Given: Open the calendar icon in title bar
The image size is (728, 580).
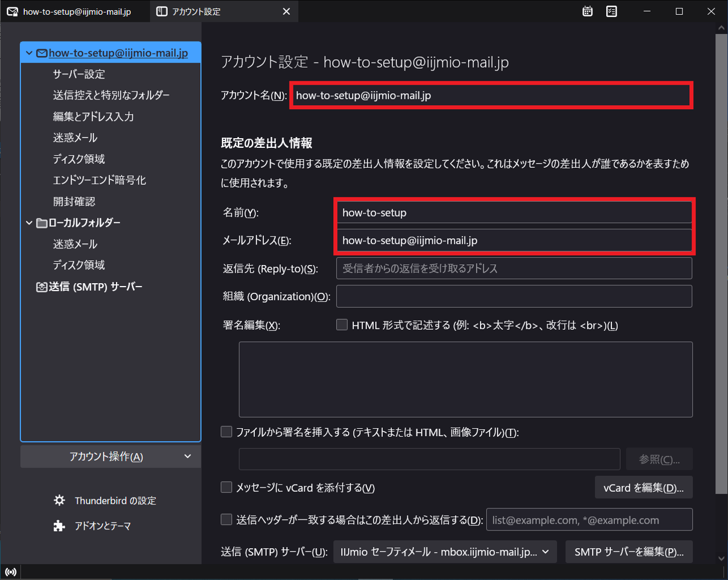Looking at the screenshot, I should (x=588, y=11).
